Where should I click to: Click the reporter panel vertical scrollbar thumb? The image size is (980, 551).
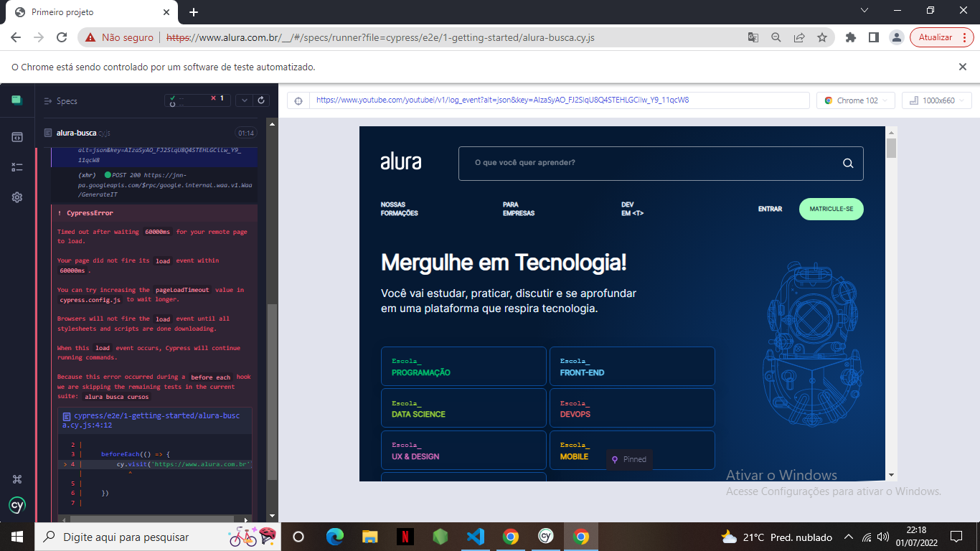[271, 391]
